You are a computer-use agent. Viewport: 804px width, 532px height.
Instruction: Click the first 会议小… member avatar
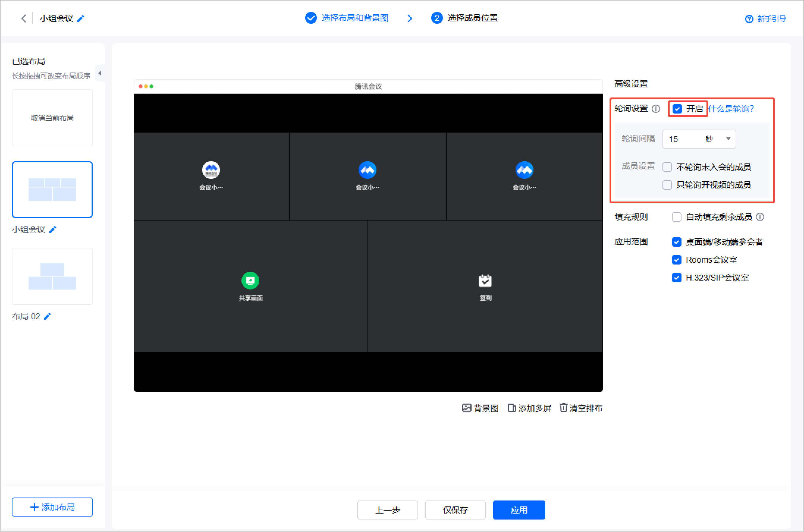tap(211, 170)
